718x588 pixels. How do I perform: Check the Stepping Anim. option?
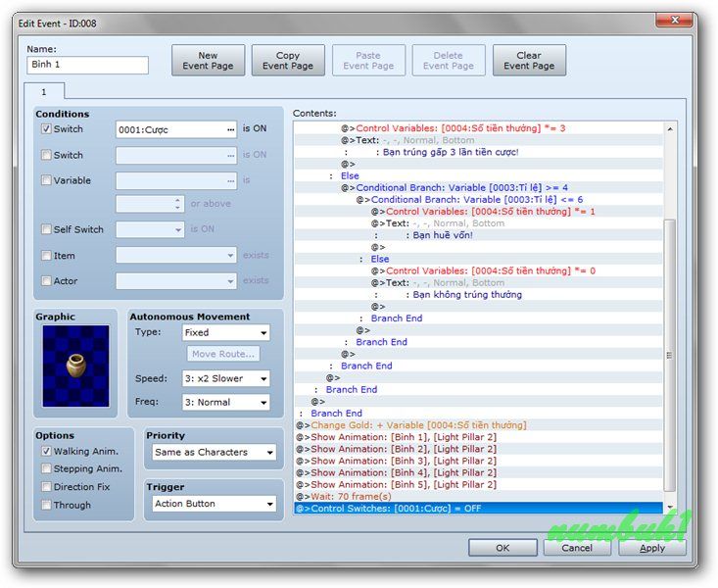pos(46,468)
